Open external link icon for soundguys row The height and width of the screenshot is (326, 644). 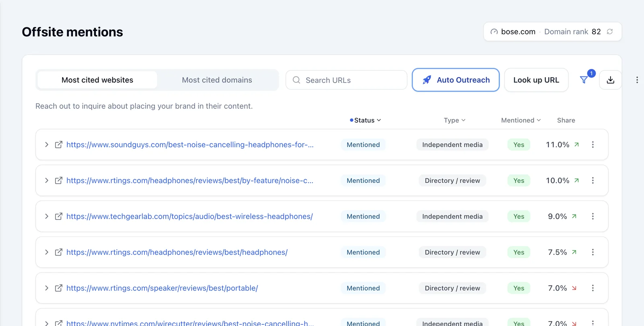(x=58, y=145)
